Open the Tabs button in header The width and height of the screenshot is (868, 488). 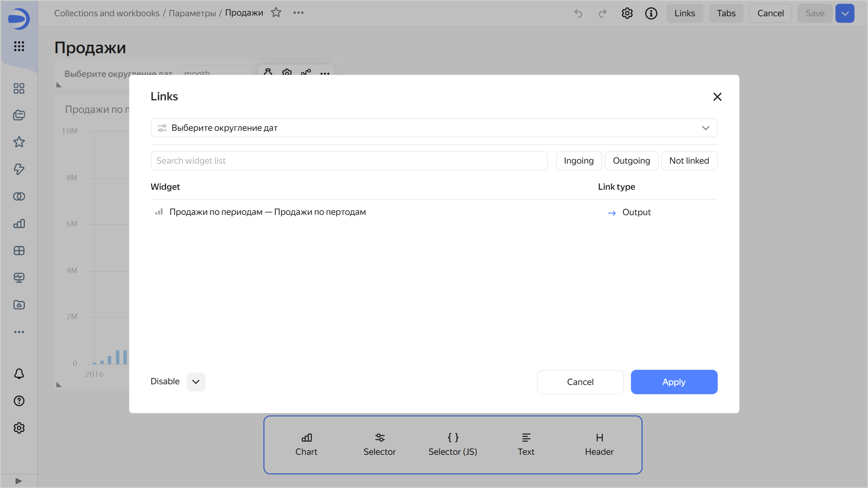726,13
